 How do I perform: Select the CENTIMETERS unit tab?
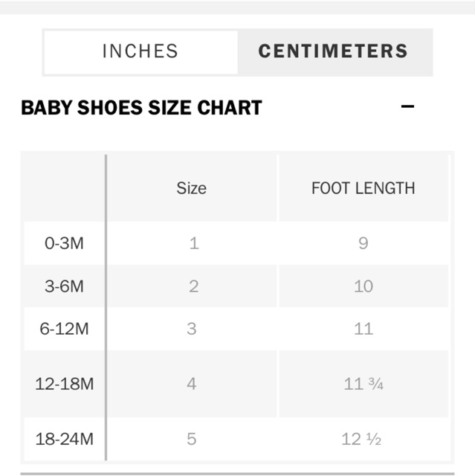coord(333,51)
